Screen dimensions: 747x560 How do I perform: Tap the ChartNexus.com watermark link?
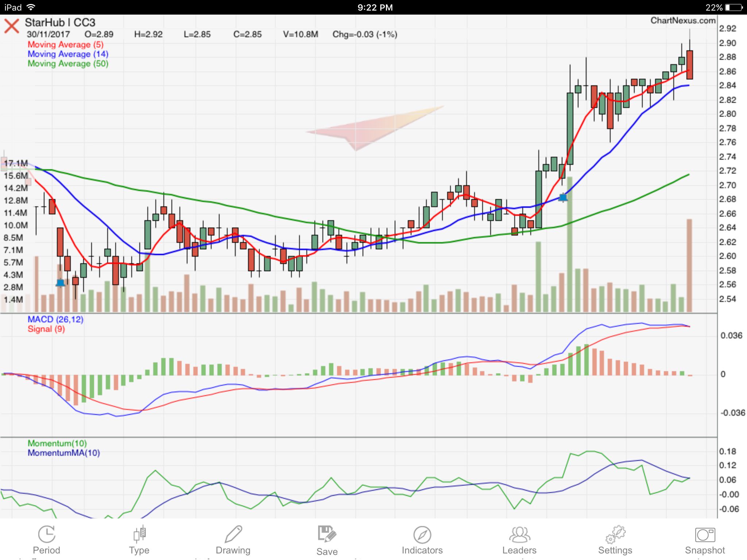683,20
